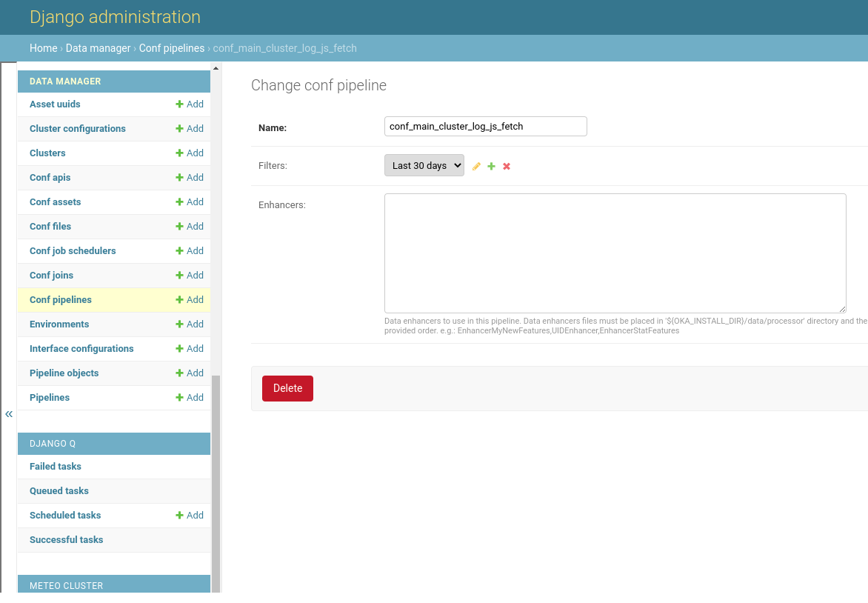Add a new Conf pipeline from sidebar
868x603 pixels.
[190, 300]
